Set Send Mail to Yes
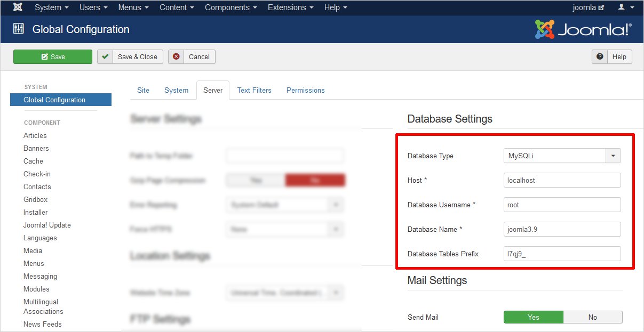644x332 pixels. click(x=533, y=317)
